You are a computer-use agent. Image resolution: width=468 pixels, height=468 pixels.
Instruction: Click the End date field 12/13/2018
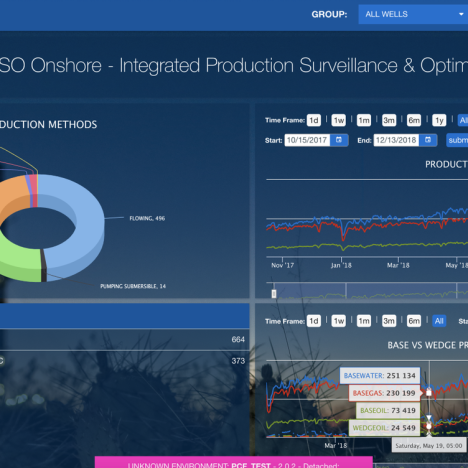pyautogui.click(x=396, y=140)
